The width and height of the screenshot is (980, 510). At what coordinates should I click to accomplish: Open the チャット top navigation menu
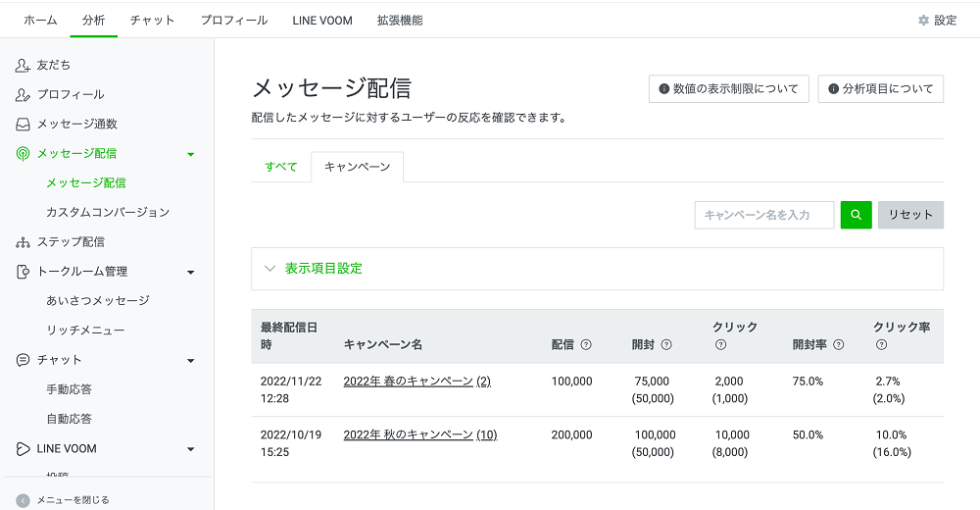(x=152, y=20)
